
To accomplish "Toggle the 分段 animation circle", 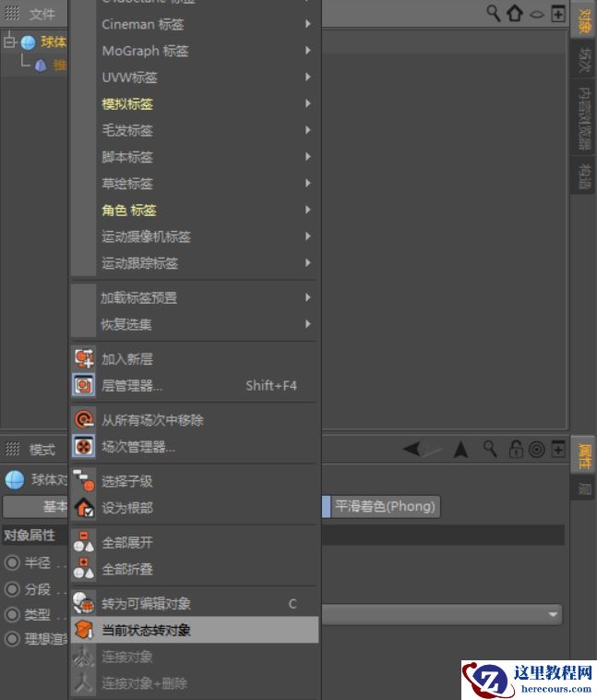I will (12, 589).
